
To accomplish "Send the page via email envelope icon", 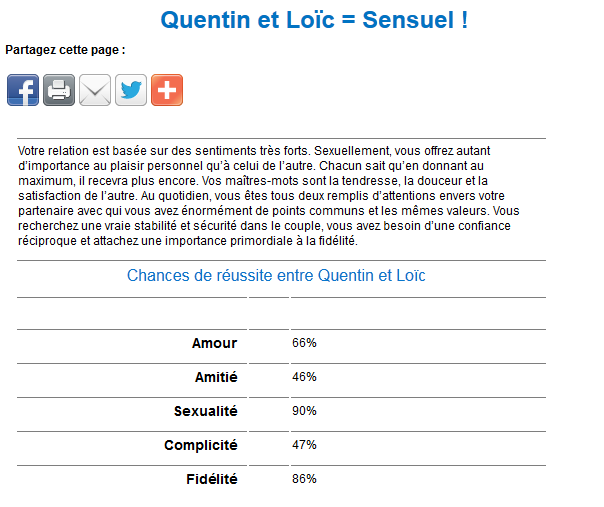I will pyautogui.click(x=95, y=90).
